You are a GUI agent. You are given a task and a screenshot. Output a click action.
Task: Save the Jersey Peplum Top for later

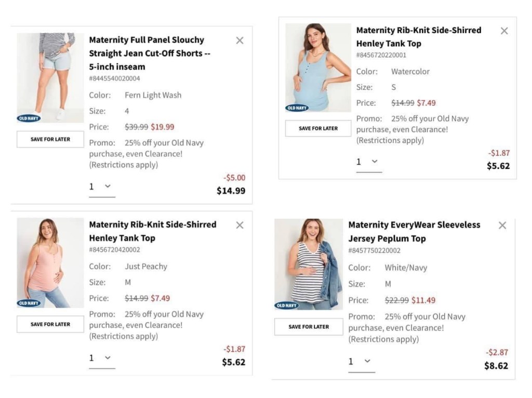pos(309,327)
